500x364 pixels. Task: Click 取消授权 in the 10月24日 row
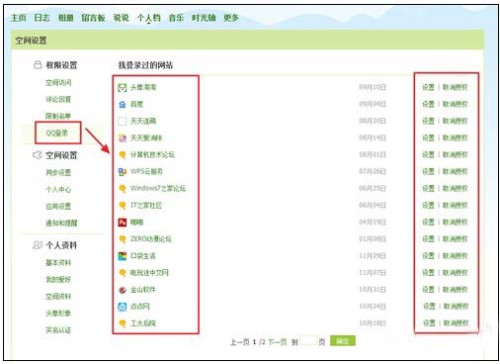pyautogui.click(x=456, y=306)
